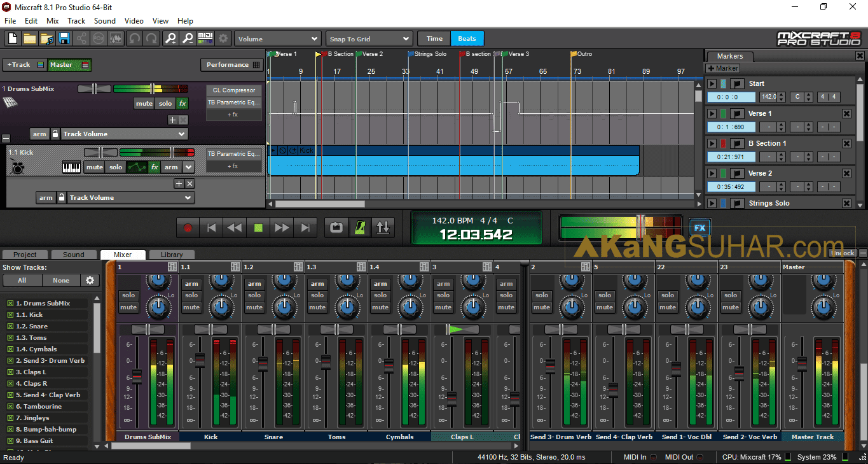
Task: Open the Video menu
Action: [134, 21]
